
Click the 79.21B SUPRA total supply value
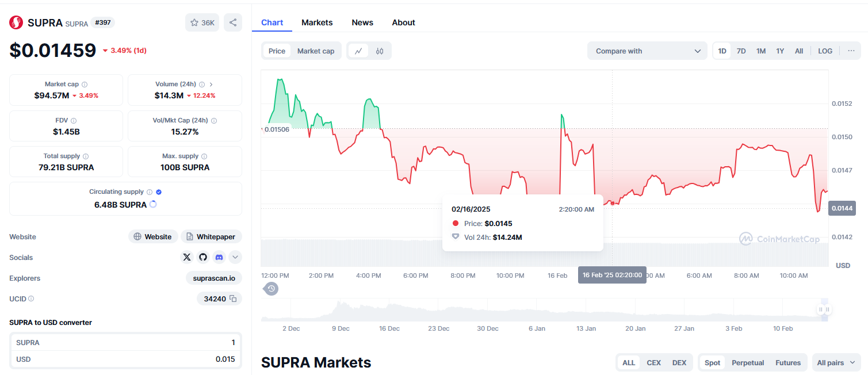pos(66,167)
